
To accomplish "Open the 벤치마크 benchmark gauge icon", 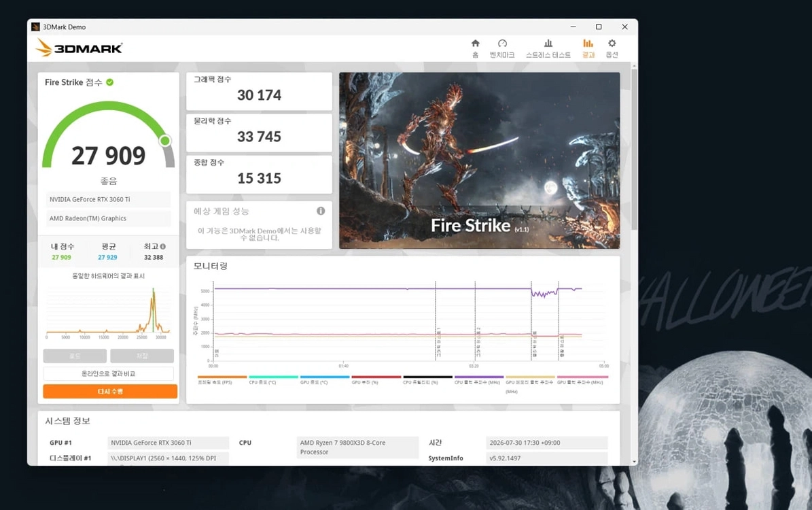I will (x=501, y=44).
